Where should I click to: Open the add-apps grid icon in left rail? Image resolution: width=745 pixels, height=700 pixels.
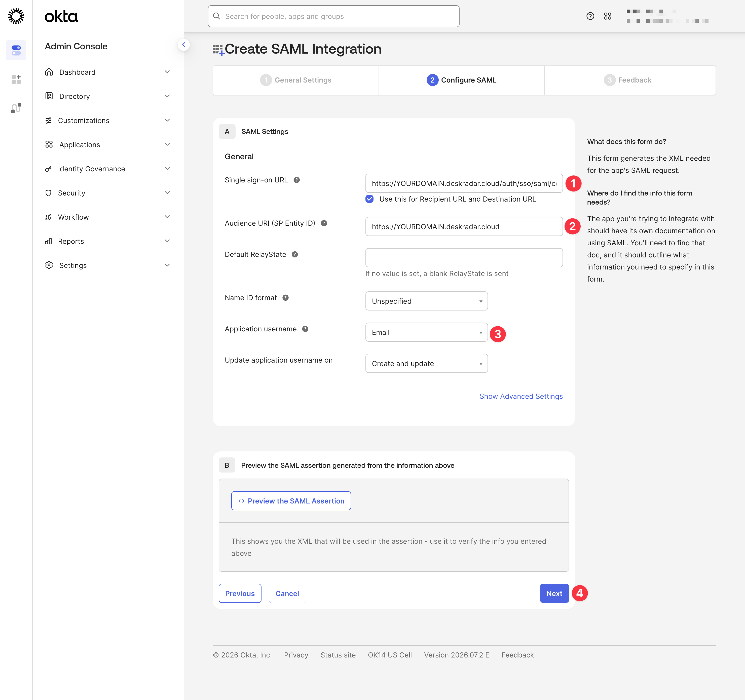(16, 79)
